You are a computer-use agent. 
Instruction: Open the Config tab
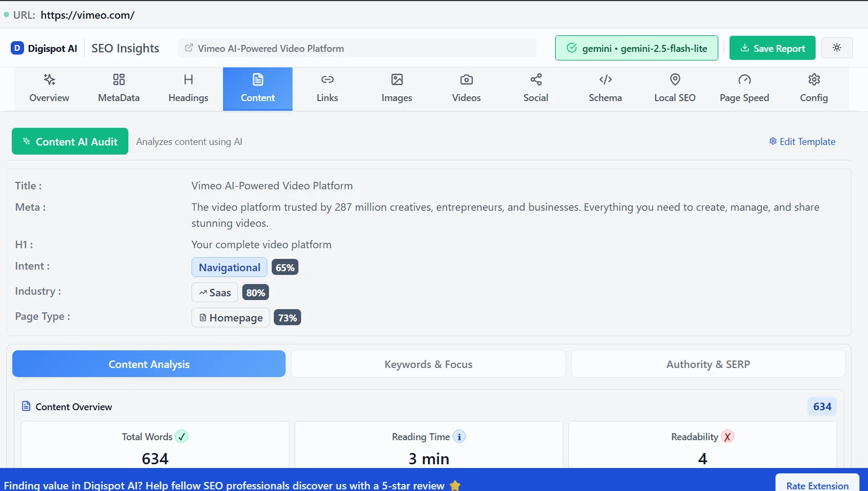814,89
